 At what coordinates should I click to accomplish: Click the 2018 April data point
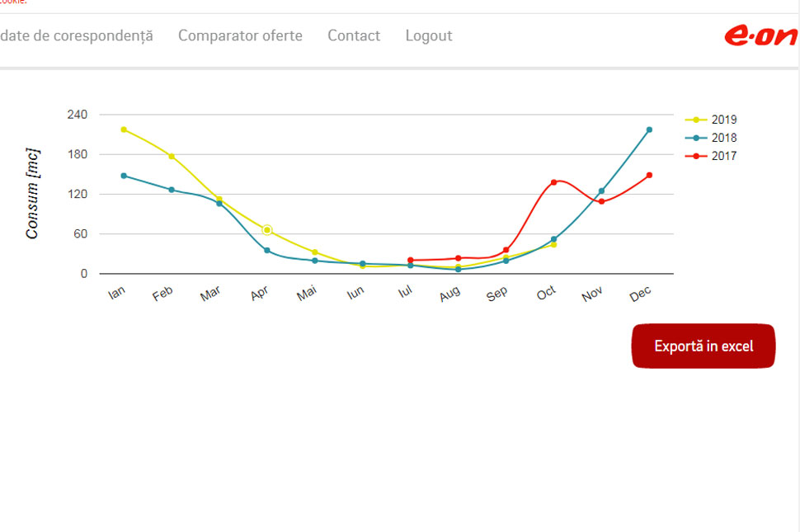pyautogui.click(x=267, y=251)
